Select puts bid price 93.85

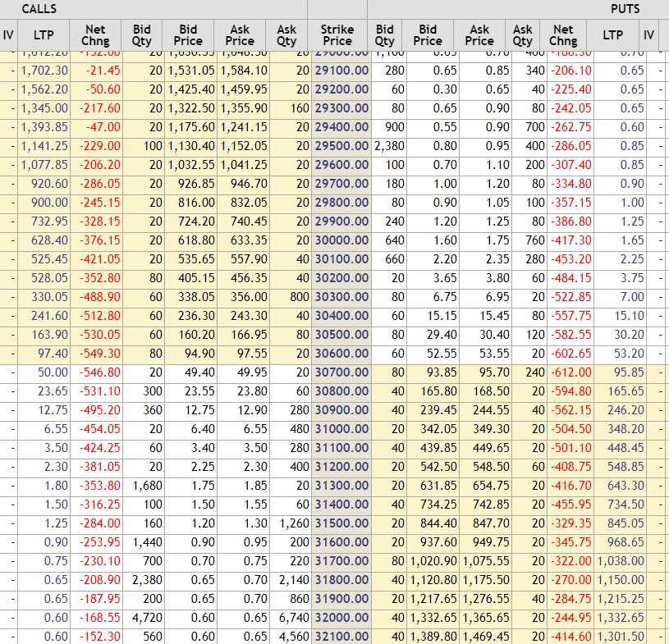coord(442,372)
